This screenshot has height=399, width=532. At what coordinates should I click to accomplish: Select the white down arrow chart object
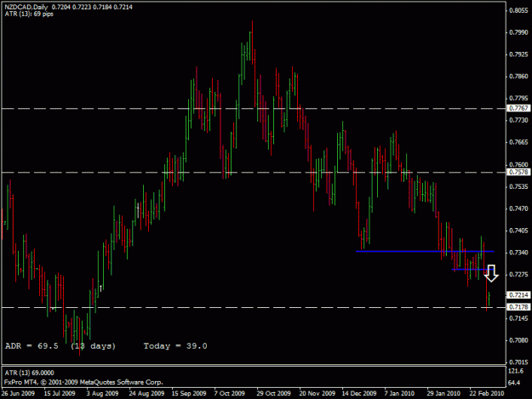(491, 273)
